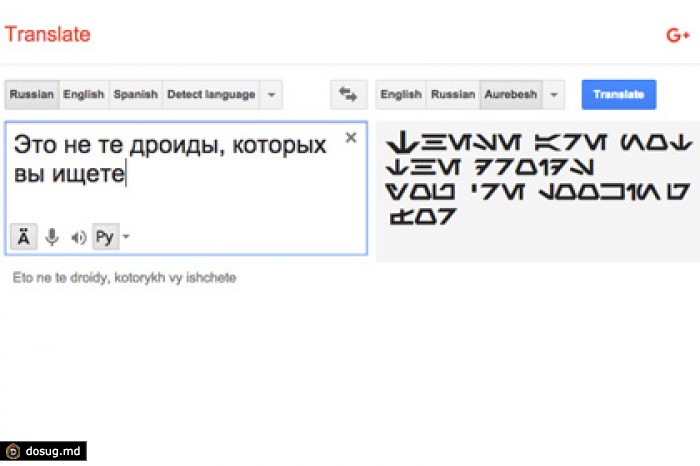
Task: Click the blue Translate button
Action: 619,95
